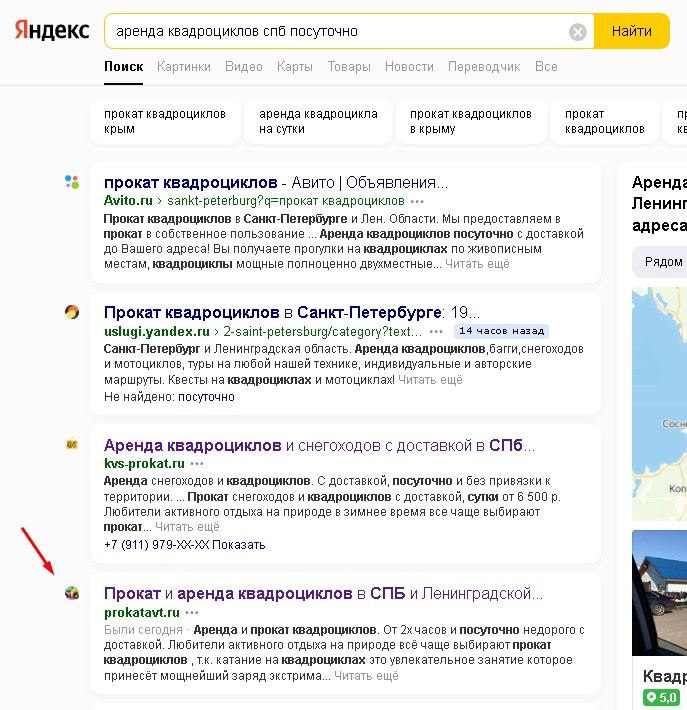Open the Карты tab

tap(295, 67)
